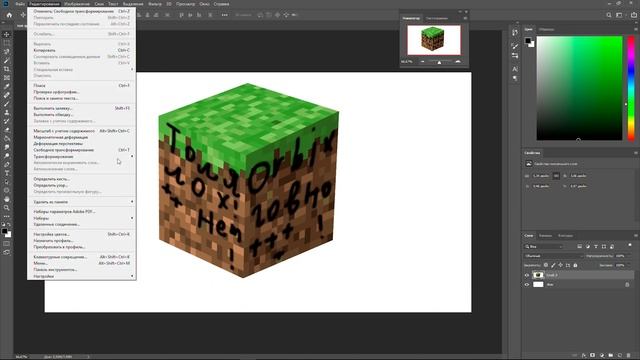Hide the top layer using its eye icon
This screenshot has width=640, height=360.
pos(527,275)
